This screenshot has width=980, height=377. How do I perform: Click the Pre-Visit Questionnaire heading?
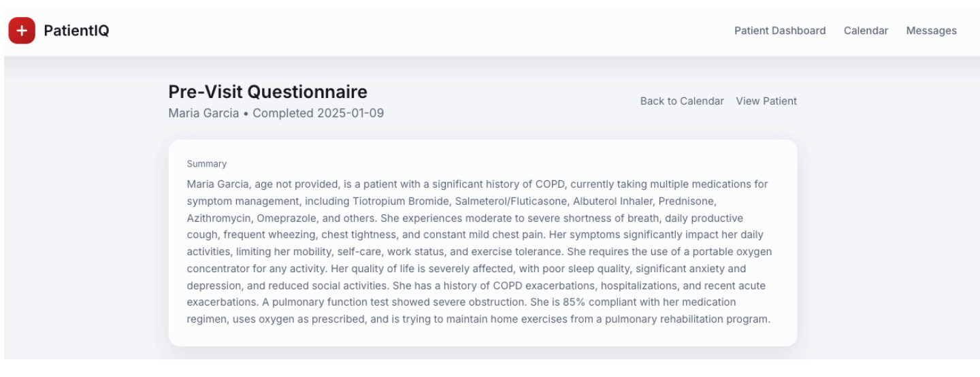(267, 92)
